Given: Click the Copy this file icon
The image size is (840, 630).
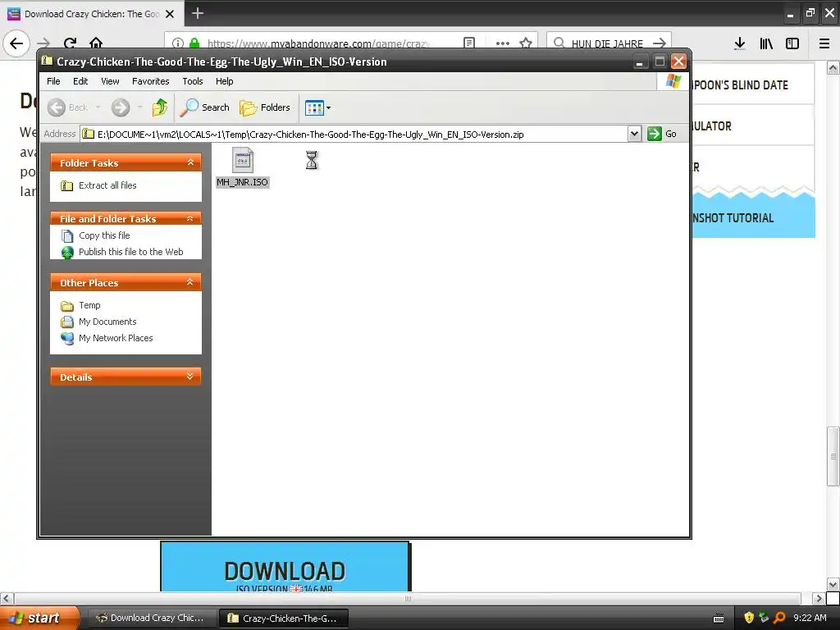Looking at the screenshot, I should coord(67,235).
